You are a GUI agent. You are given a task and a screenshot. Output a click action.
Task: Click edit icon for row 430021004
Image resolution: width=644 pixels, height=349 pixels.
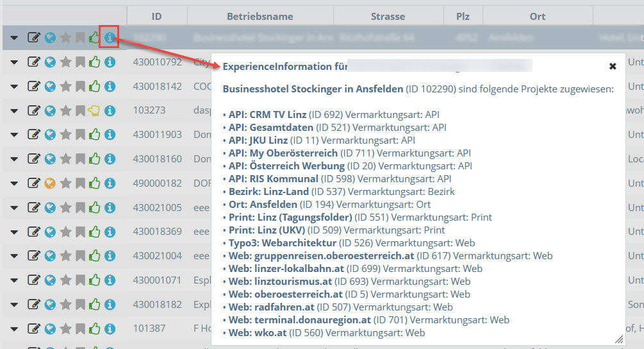click(x=34, y=256)
